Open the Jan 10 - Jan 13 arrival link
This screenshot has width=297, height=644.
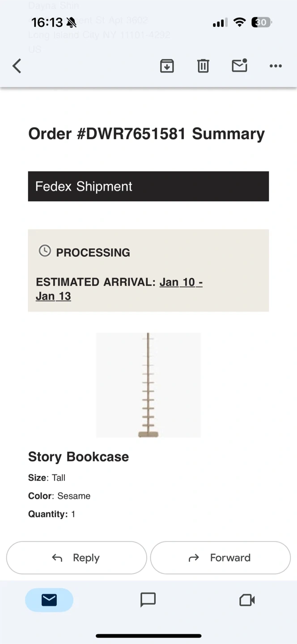click(x=181, y=282)
